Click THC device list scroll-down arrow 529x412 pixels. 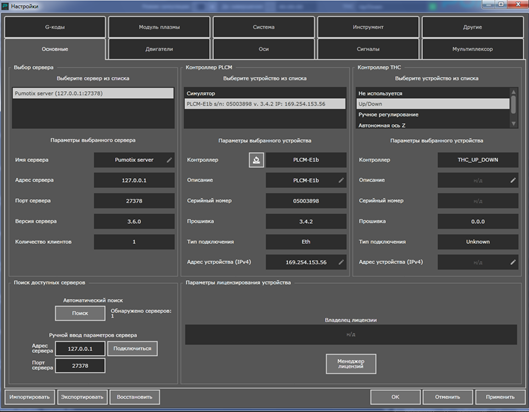513,124
